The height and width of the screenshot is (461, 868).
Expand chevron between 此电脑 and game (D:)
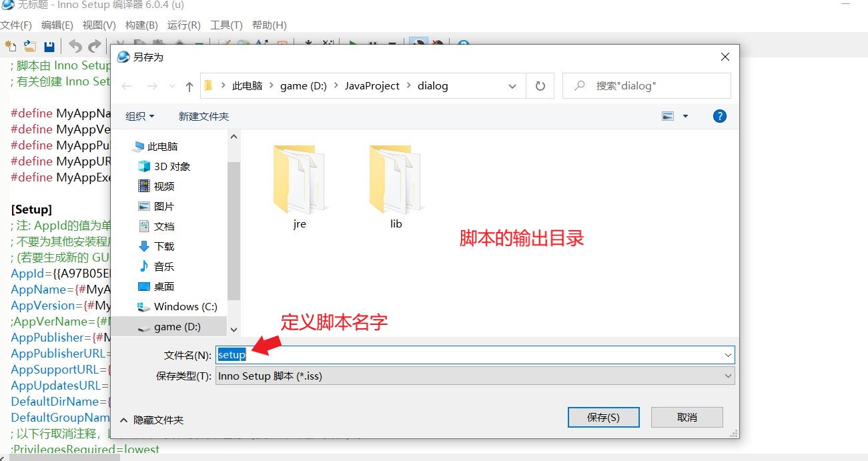point(272,86)
